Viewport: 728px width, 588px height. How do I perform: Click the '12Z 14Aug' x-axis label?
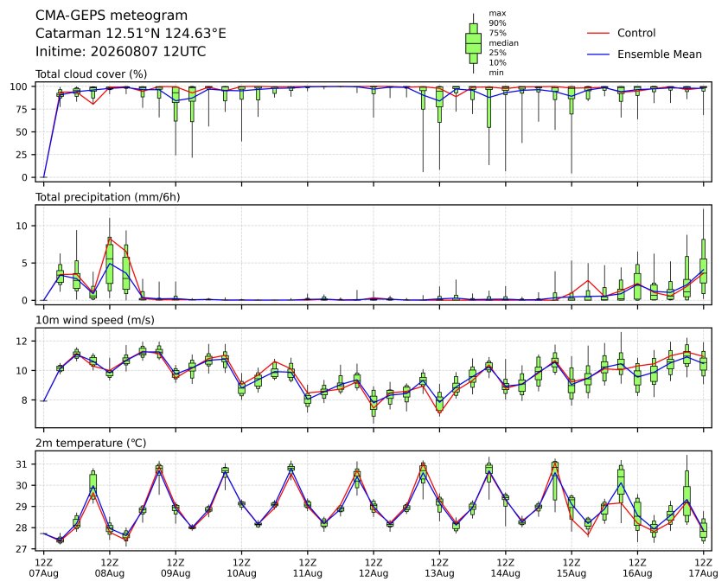505,568
